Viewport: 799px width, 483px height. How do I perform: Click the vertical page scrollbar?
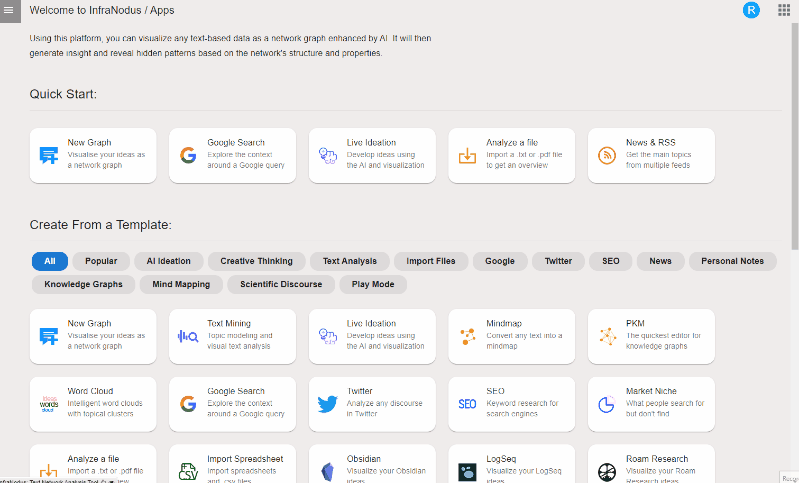click(795, 137)
